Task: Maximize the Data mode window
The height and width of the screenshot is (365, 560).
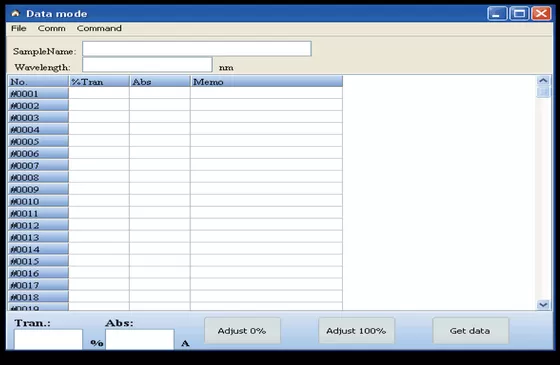Action: coord(519,14)
